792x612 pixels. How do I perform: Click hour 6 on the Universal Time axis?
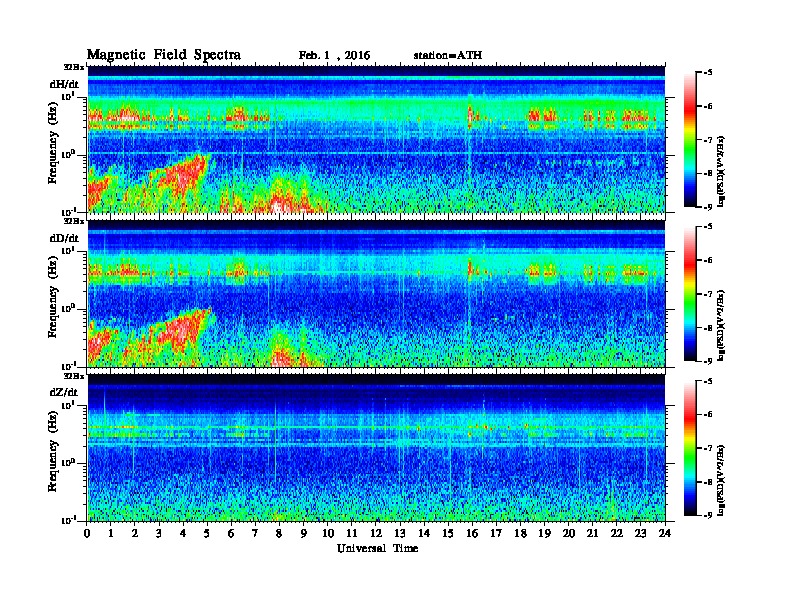click(231, 533)
